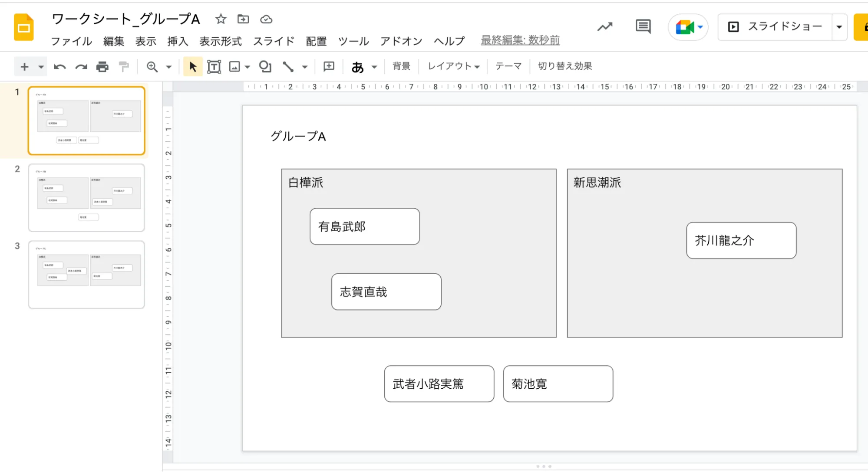Click the undo arrow icon
868x472 pixels.
(x=59, y=67)
